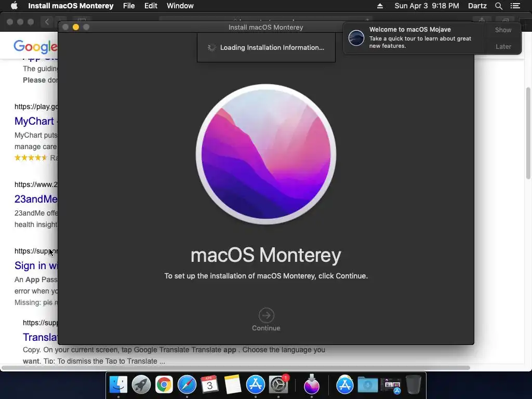Click Later in Mojave notification
Viewport: 532px width, 399px height.
[x=503, y=46]
